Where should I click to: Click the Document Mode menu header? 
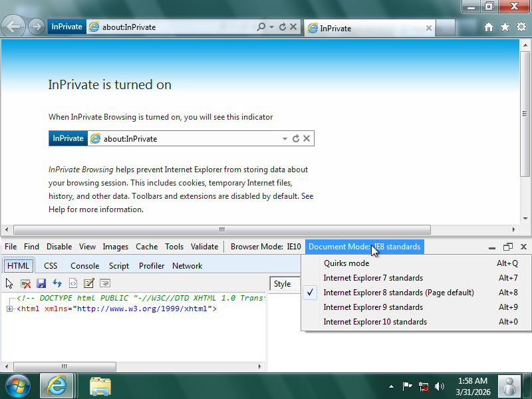[x=364, y=247]
